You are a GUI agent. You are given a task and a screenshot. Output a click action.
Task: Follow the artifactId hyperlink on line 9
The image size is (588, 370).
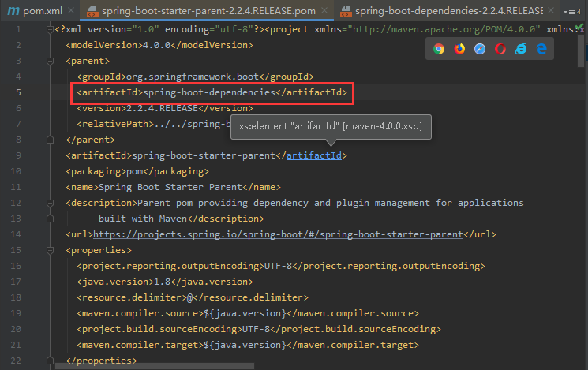tap(314, 155)
